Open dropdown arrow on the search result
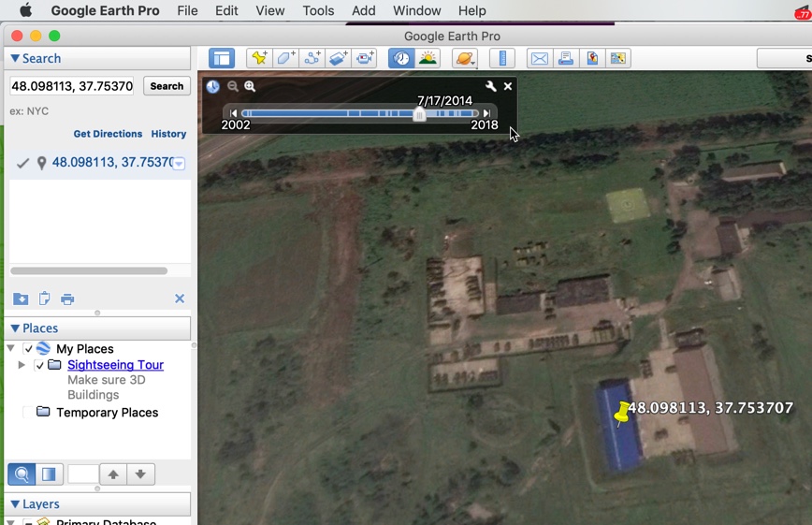The height and width of the screenshot is (525, 812). pos(179,164)
